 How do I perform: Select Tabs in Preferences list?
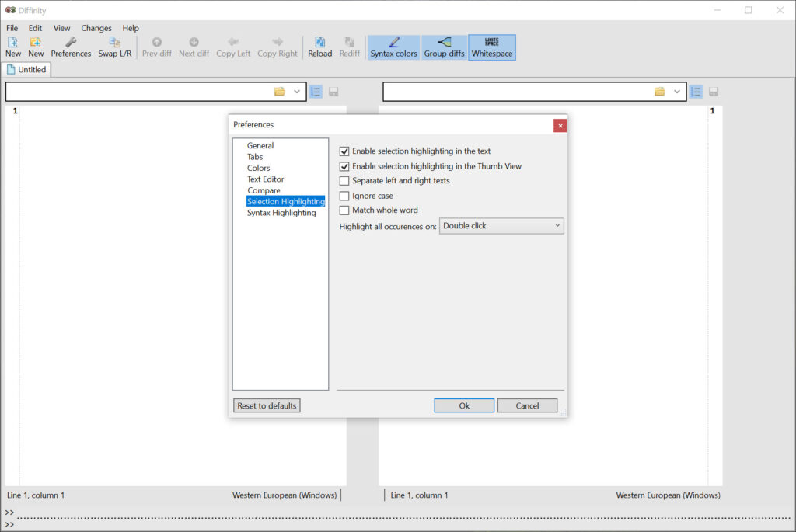[x=255, y=157]
